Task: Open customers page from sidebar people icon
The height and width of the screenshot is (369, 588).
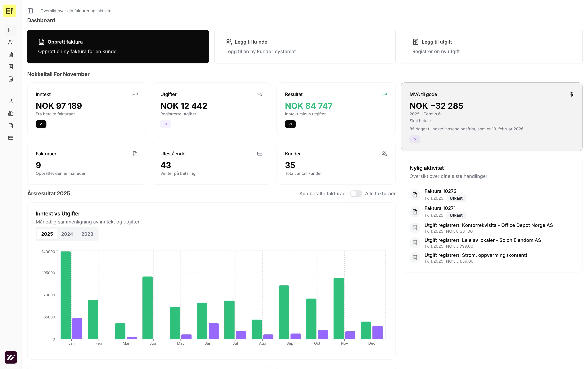Action: 11,42
